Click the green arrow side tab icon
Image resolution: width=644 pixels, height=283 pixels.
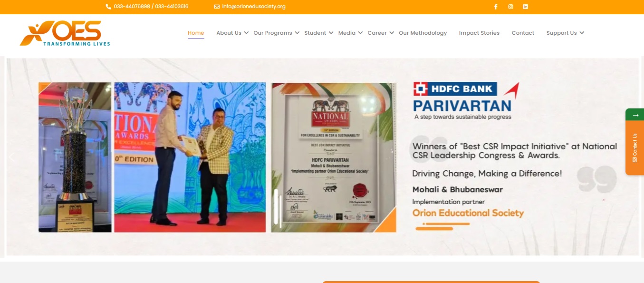(635, 115)
